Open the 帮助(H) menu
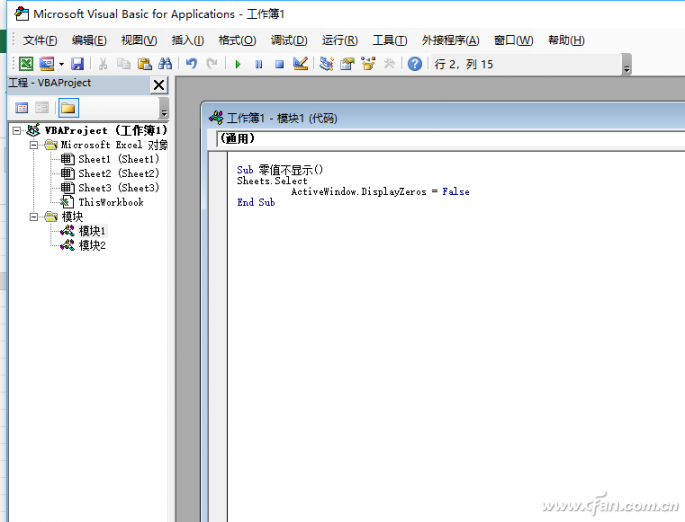Viewport: 685px width, 522px height. tap(566, 40)
